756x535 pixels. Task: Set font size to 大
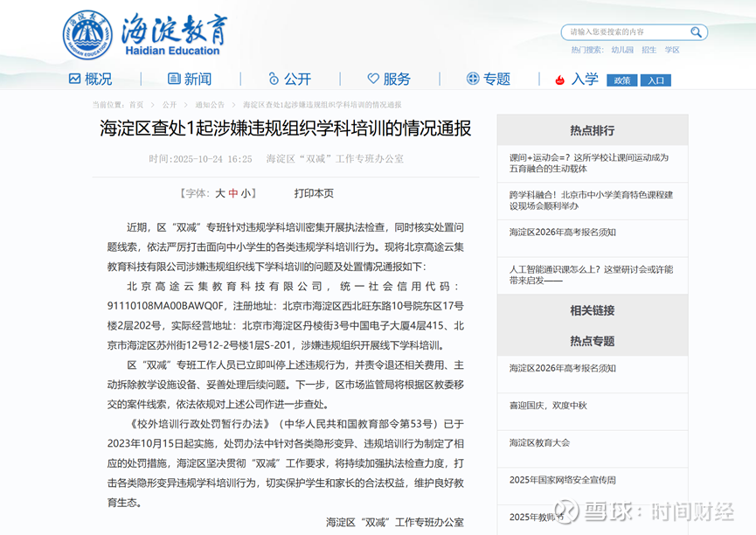[x=220, y=193]
